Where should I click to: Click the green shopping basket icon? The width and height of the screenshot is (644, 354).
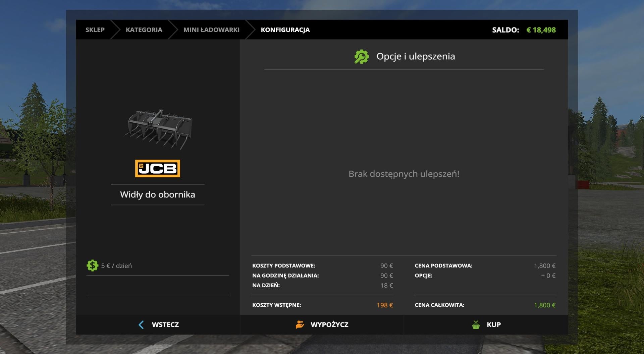(476, 324)
